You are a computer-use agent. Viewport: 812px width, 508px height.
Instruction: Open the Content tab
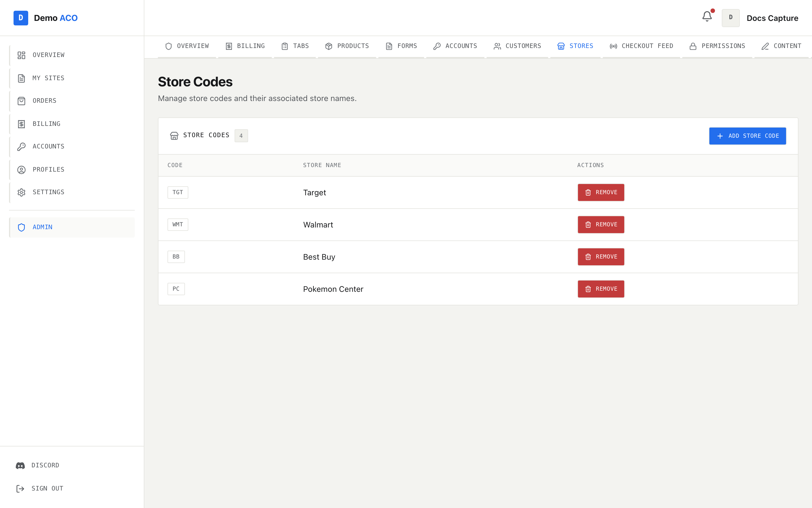tap(782, 46)
